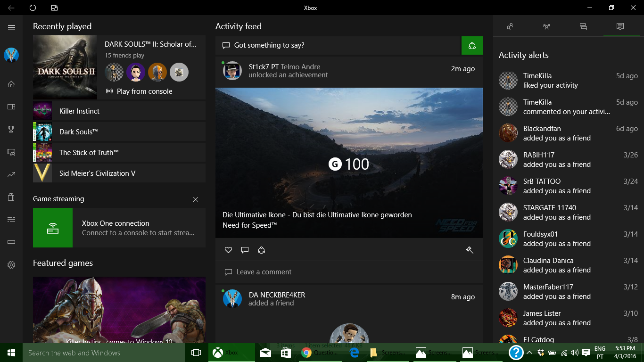The height and width of the screenshot is (362, 644).
Task: Click the title bar display mode icon
Action: 54,8
